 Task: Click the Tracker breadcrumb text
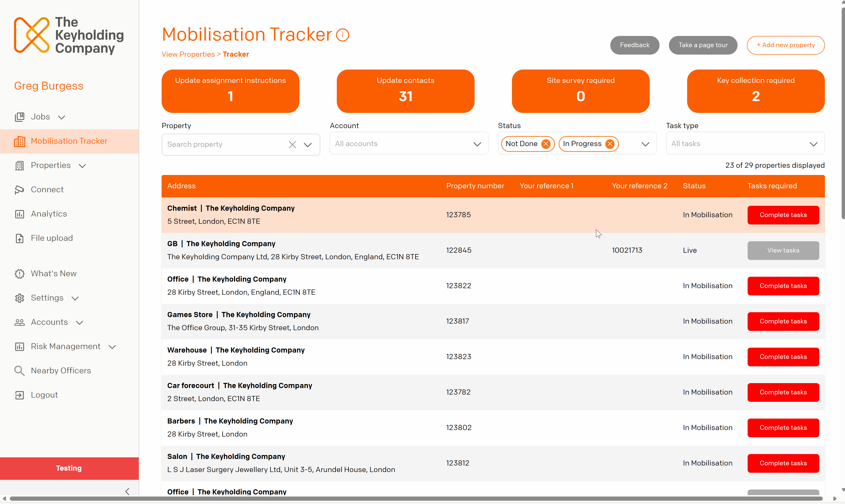point(236,54)
